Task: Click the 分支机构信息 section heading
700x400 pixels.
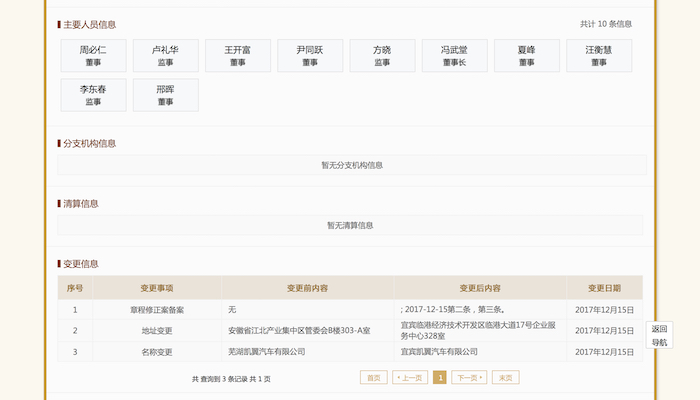Action: [90, 143]
